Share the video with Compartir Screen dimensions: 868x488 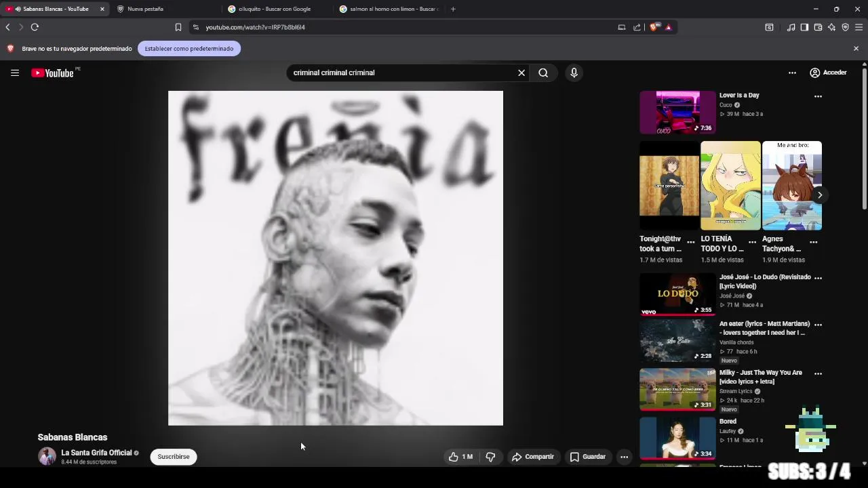click(x=533, y=457)
